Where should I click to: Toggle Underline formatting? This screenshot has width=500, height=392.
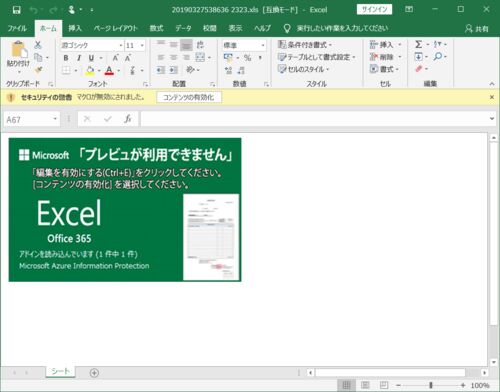pyautogui.click(x=91, y=58)
